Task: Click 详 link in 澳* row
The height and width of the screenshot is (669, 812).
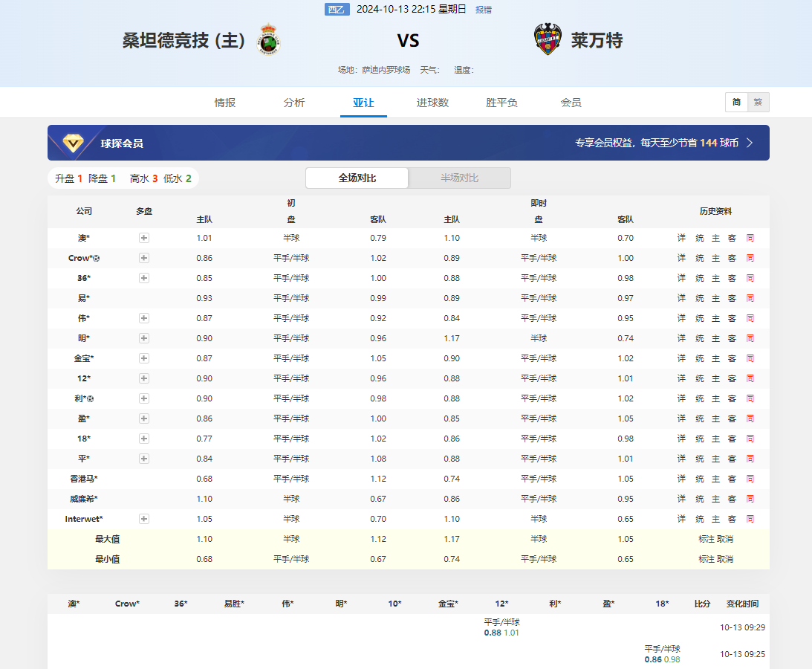Action: [x=681, y=238]
